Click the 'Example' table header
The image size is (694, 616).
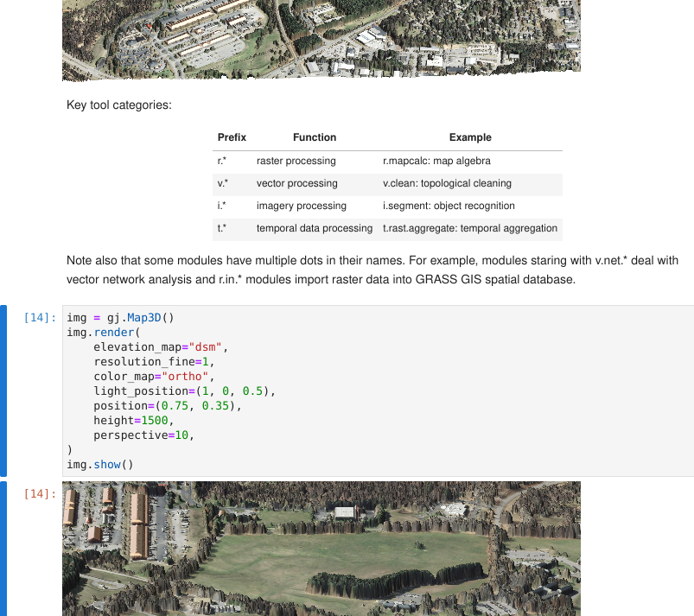point(470,137)
